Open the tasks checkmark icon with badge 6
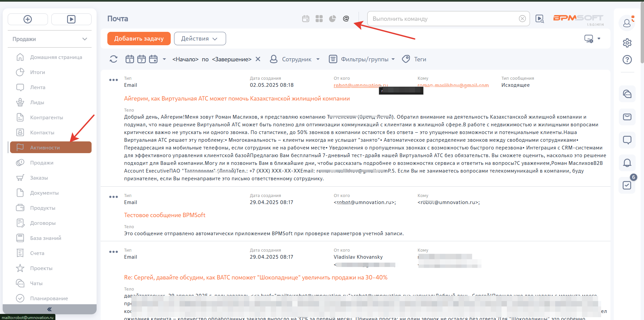Screen dimensions: 644x320 pyautogui.click(x=627, y=185)
